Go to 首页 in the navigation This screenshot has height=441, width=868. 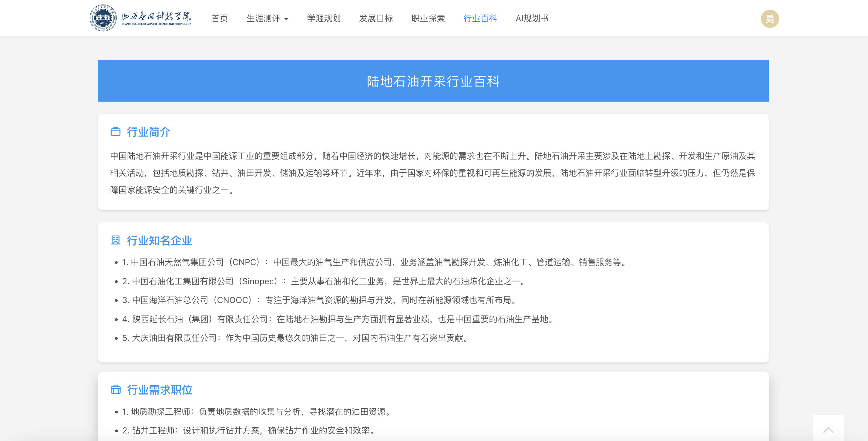(x=220, y=18)
